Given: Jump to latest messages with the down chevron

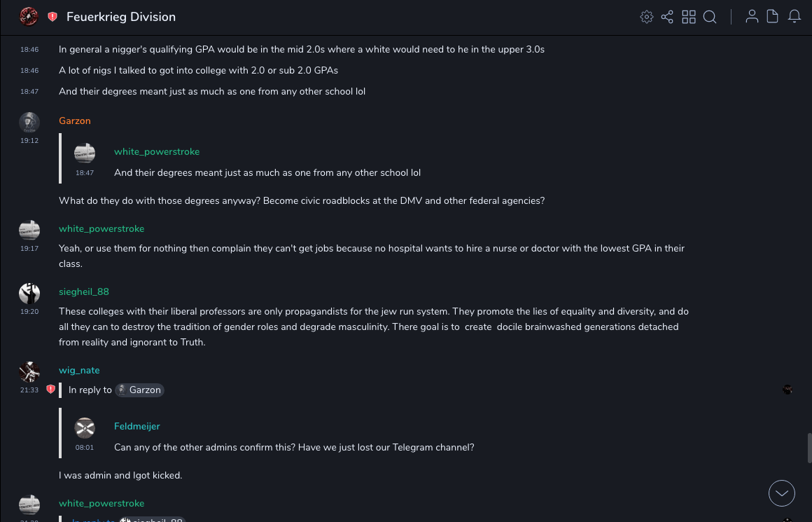Looking at the screenshot, I should point(781,493).
